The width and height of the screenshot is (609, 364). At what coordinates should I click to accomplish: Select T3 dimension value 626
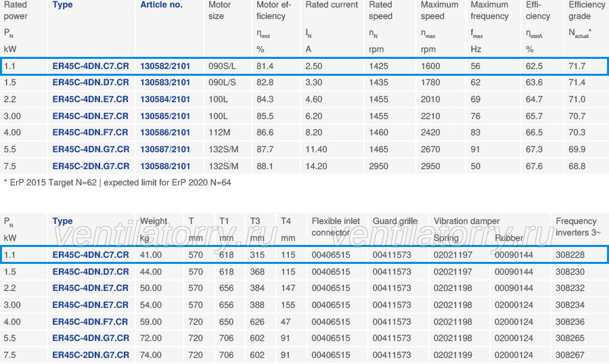(257, 321)
